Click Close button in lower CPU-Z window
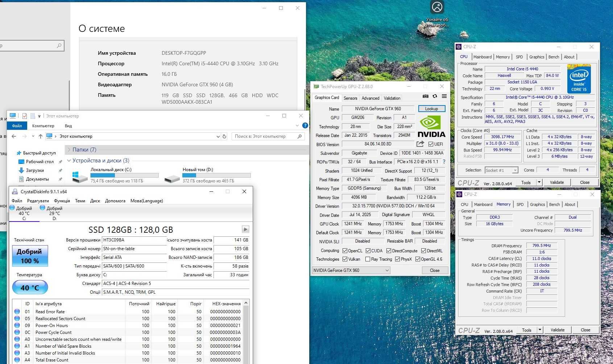 tap(585, 330)
